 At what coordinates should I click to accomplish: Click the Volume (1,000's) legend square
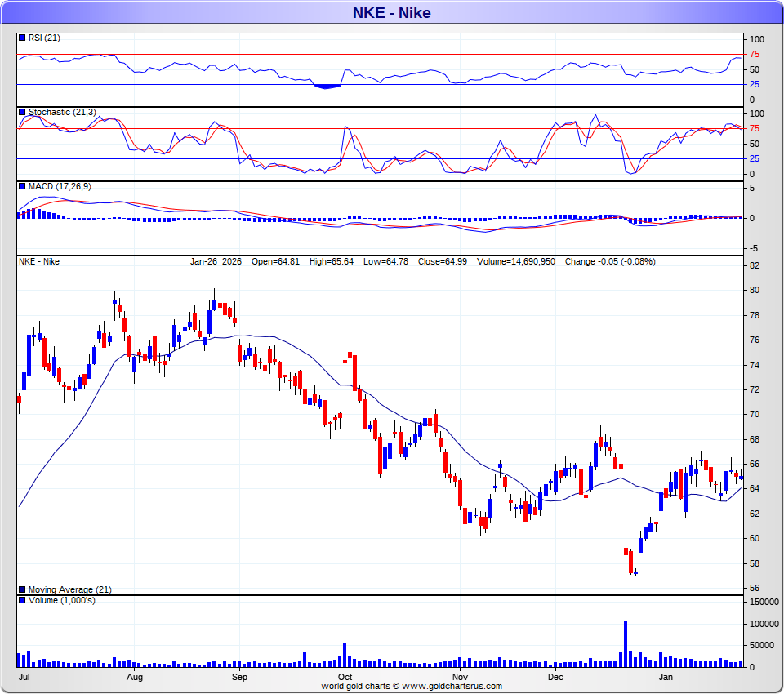21,600
